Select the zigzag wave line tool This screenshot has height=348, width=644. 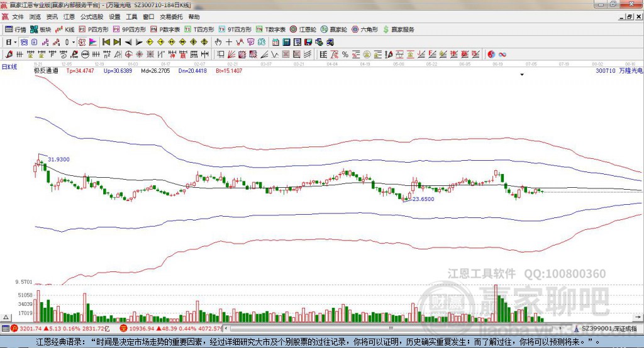[x=275, y=54]
